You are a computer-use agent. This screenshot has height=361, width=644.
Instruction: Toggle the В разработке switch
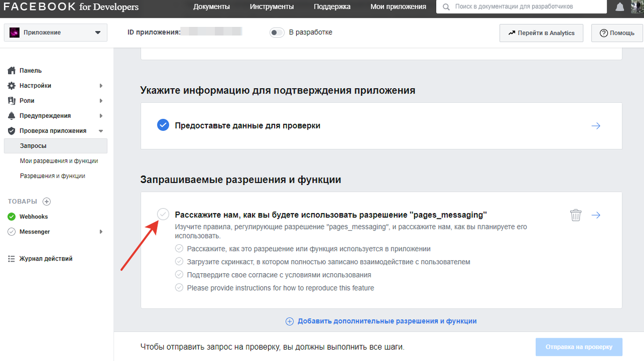pos(277,32)
